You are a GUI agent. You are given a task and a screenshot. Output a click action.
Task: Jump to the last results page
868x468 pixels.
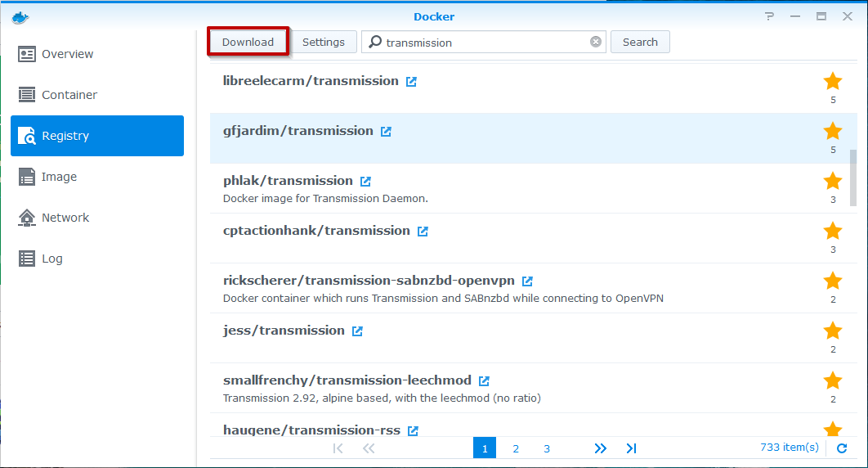[x=631, y=448]
